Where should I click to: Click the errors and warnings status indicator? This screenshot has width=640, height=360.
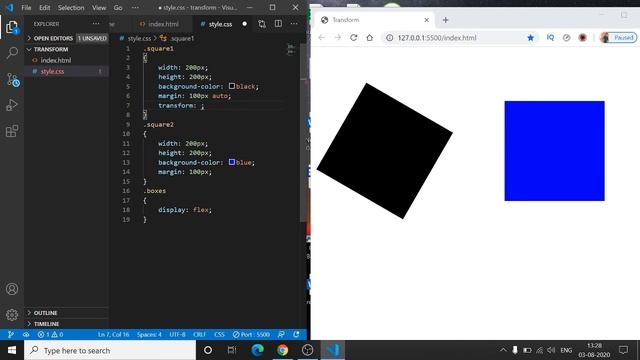pos(50,334)
